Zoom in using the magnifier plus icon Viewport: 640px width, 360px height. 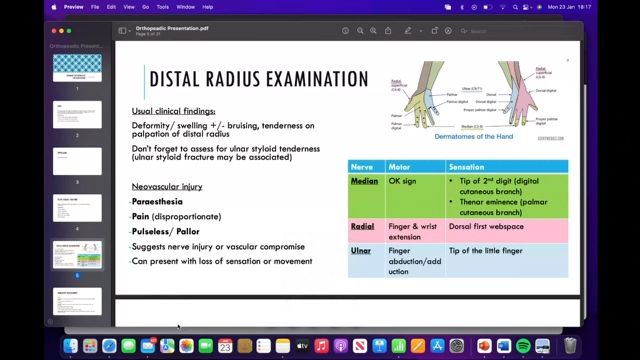[x=373, y=31]
